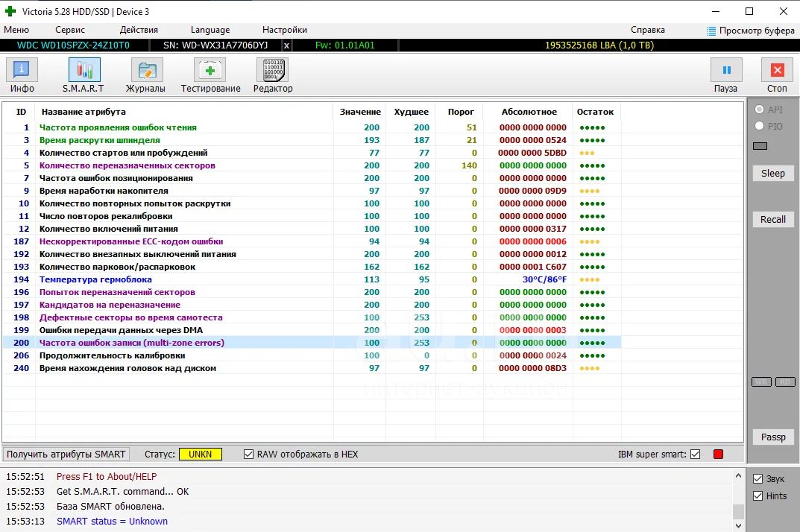Open the Действия menu

coord(139,30)
